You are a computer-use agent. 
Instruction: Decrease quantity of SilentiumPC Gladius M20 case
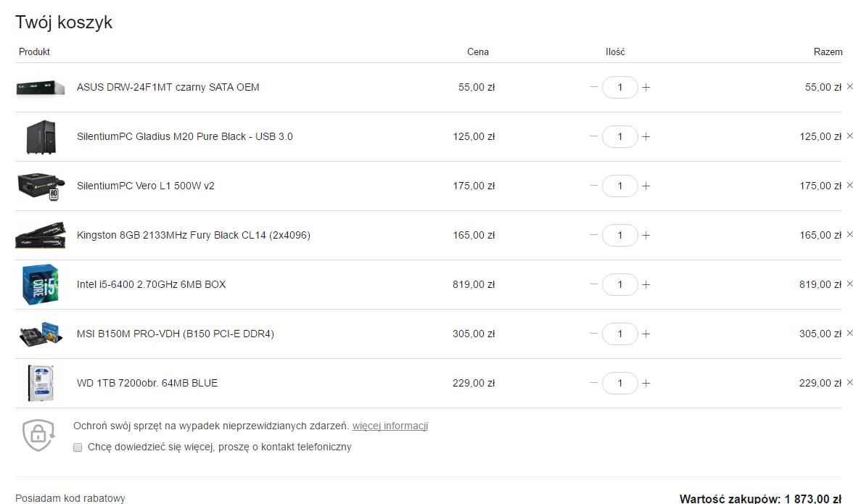pos(593,136)
